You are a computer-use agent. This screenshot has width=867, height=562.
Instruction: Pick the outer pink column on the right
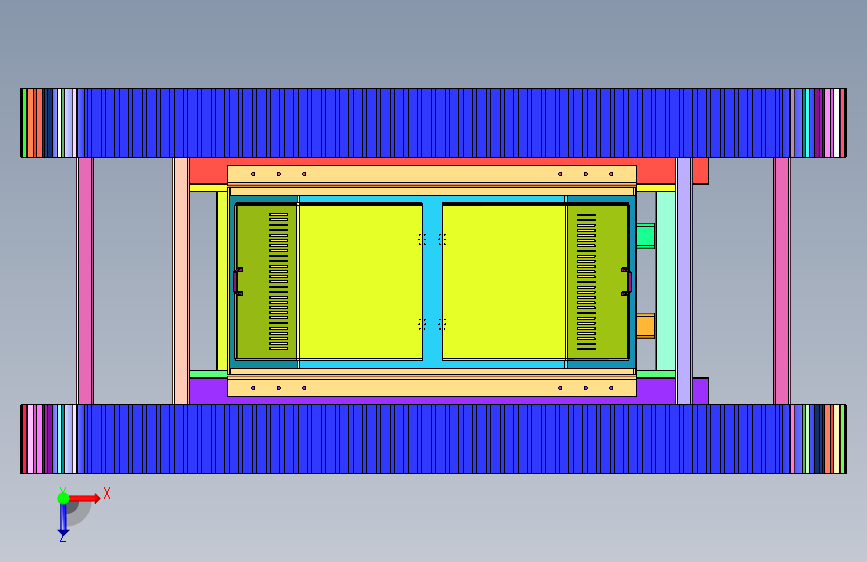782,281
